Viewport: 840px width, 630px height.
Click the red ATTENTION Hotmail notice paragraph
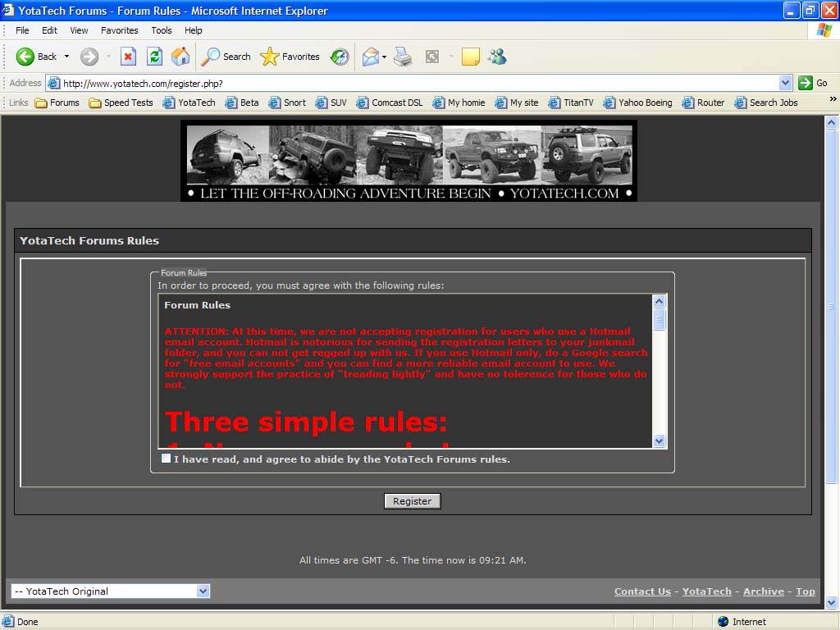pyautogui.click(x=405, y=358)
